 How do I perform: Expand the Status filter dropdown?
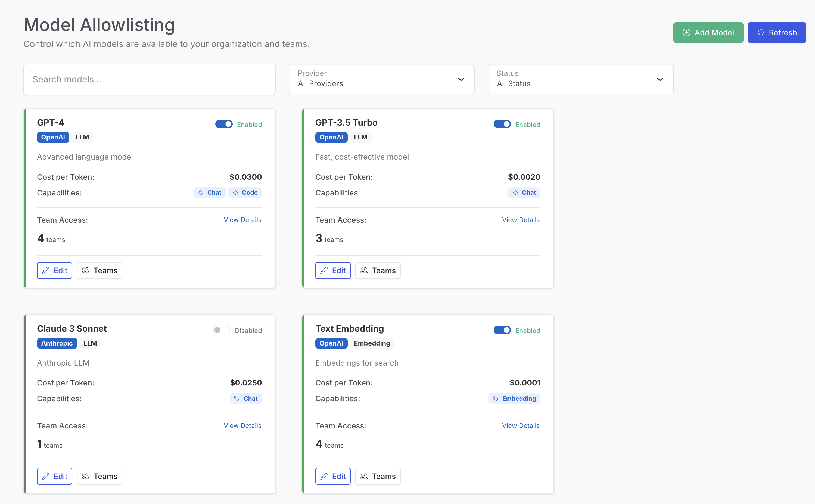580,79
